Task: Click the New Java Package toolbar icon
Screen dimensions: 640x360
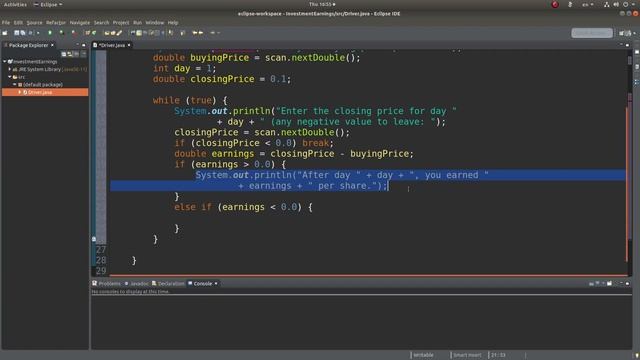Action: pos(87,33)
